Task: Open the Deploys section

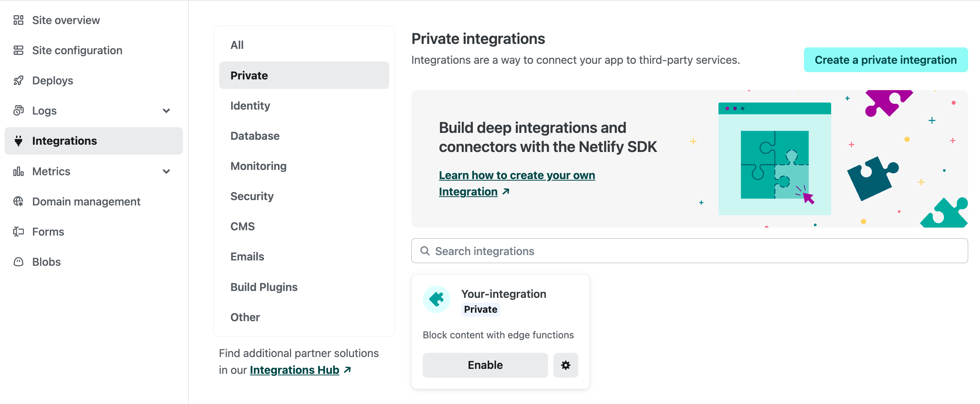Action: [x=53, y=81]
